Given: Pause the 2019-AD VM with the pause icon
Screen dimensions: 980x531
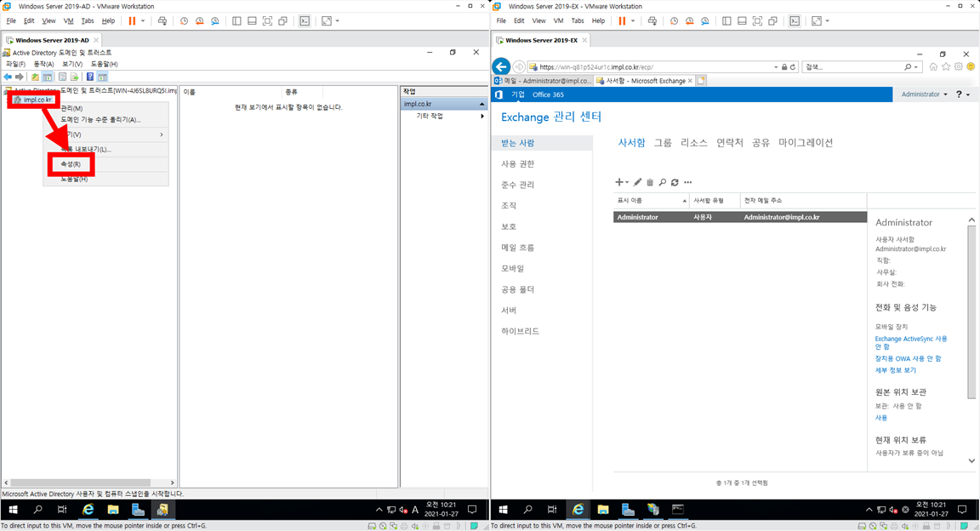Looking at the screenshot, I should [x=132, y=20].
